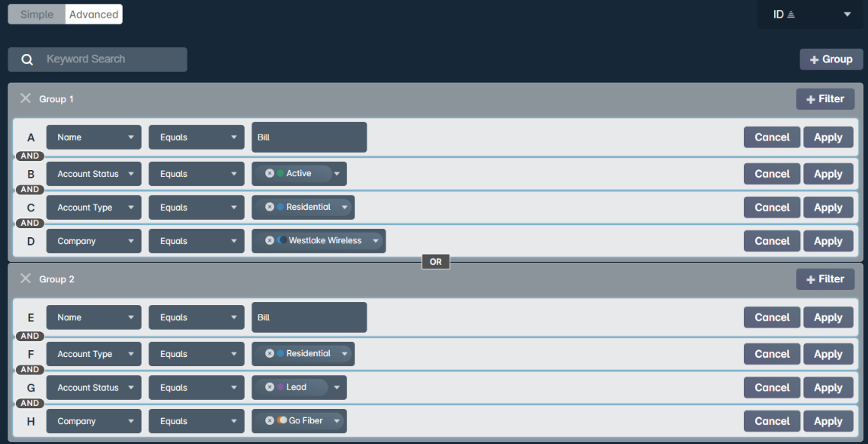Toggle AND operator between rows E and F
The image size is (868, 444).
pos(30,336)
